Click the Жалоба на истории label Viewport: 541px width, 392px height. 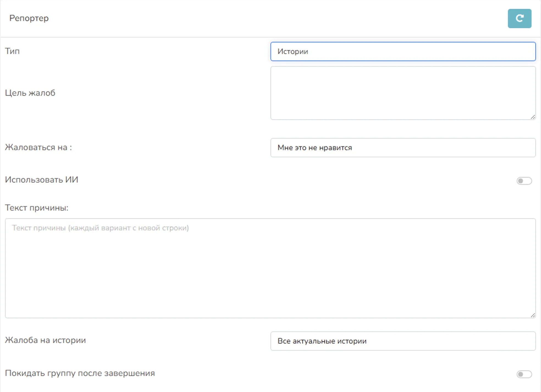click(45, 340)
